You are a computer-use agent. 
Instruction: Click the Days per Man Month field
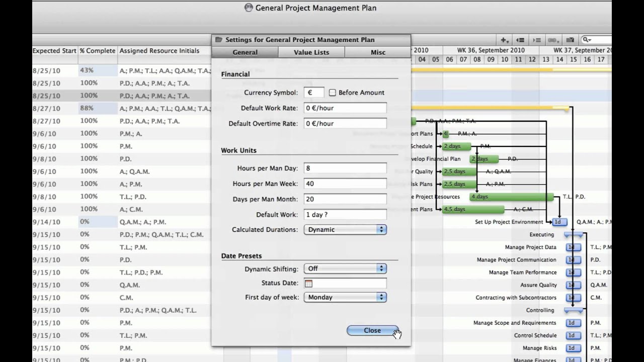[x=345, y=199]
